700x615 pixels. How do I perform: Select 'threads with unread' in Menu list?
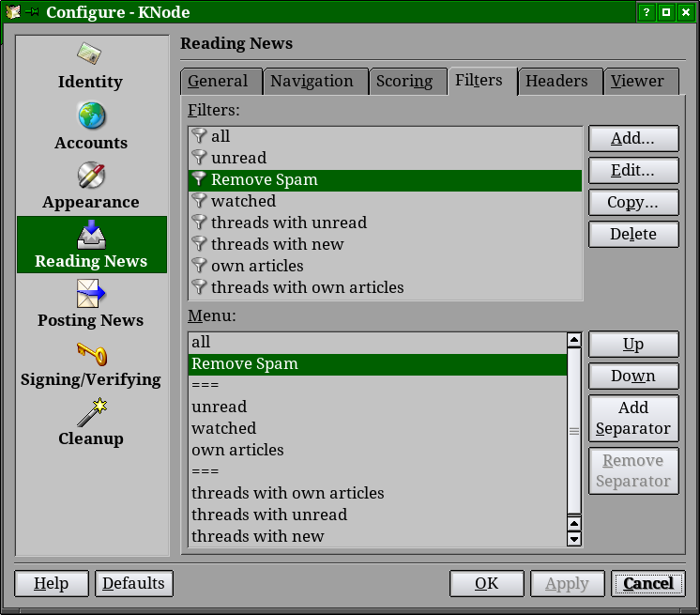377,515
